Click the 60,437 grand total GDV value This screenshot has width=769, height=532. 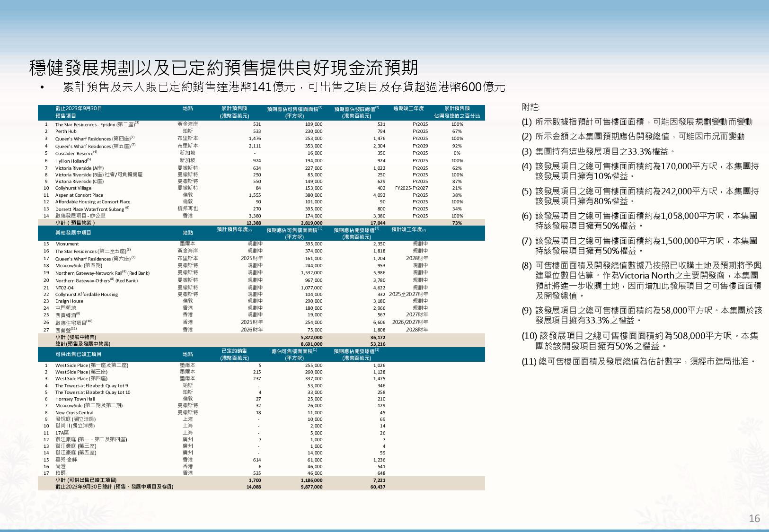point(378,487)
